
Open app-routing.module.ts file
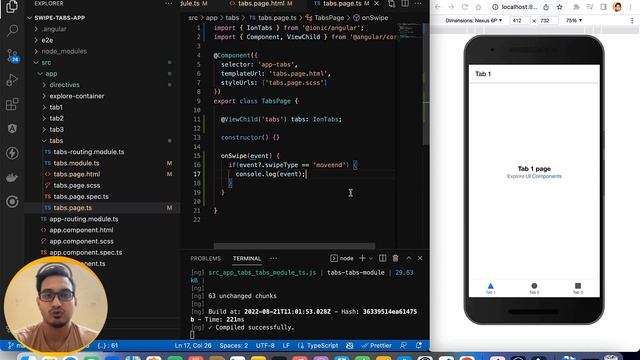(84, 219)
